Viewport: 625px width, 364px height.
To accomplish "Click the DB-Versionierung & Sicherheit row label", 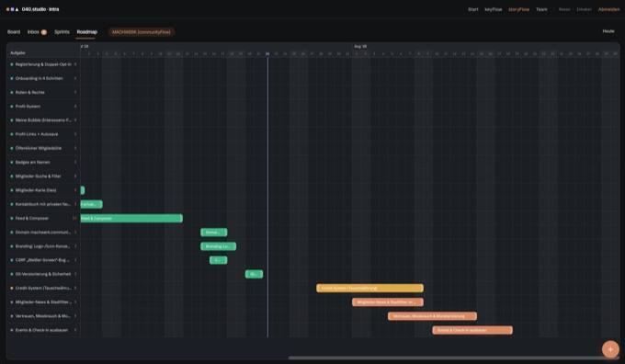I will pos(43,274).
